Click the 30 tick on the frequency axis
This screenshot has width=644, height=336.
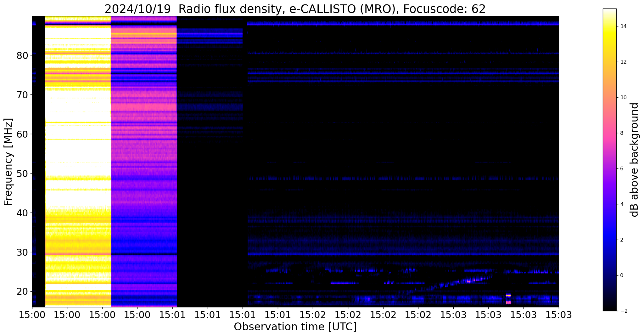(22, 252)
